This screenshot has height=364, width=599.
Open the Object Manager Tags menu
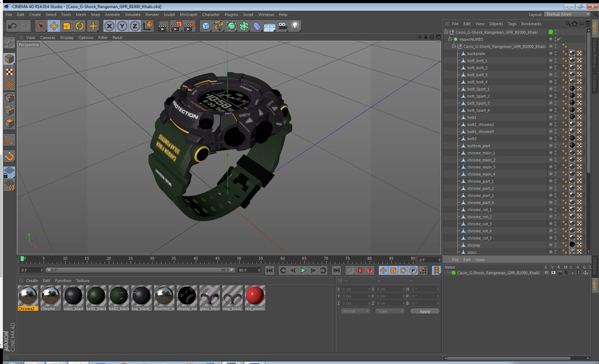click(512, 24)
